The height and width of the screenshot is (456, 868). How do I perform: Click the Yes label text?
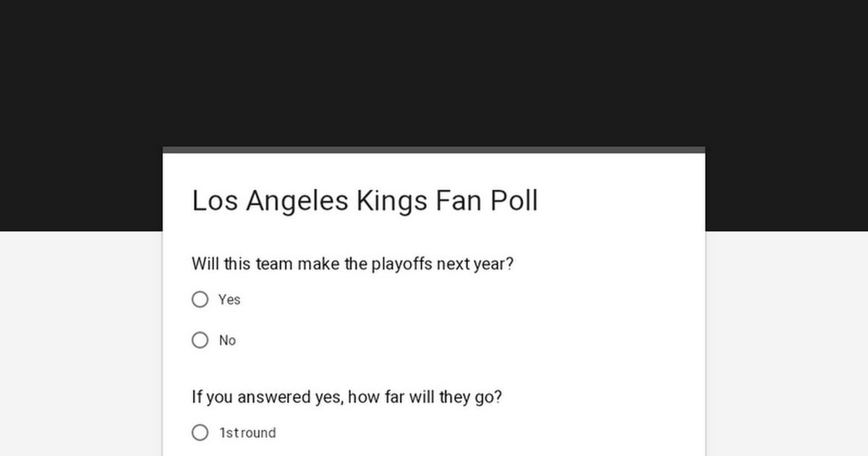229,299
